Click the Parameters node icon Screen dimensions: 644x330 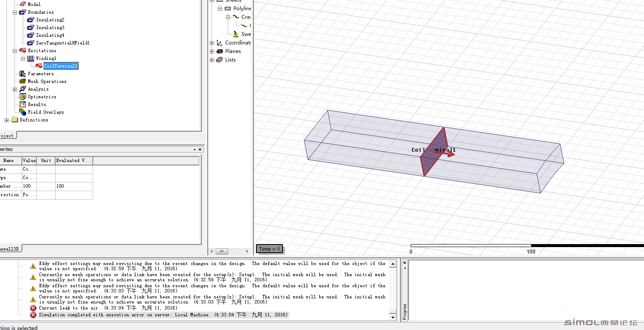(23, 74)
